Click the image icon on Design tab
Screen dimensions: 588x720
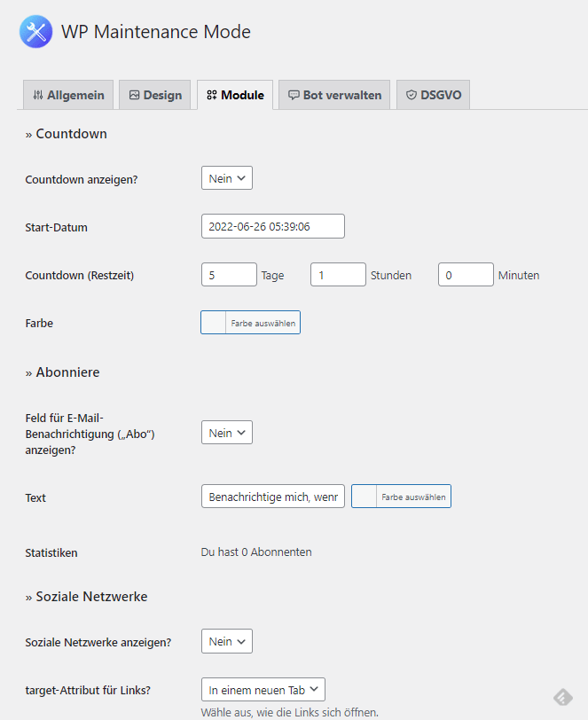pyautogui.click(x=134, y=95)
